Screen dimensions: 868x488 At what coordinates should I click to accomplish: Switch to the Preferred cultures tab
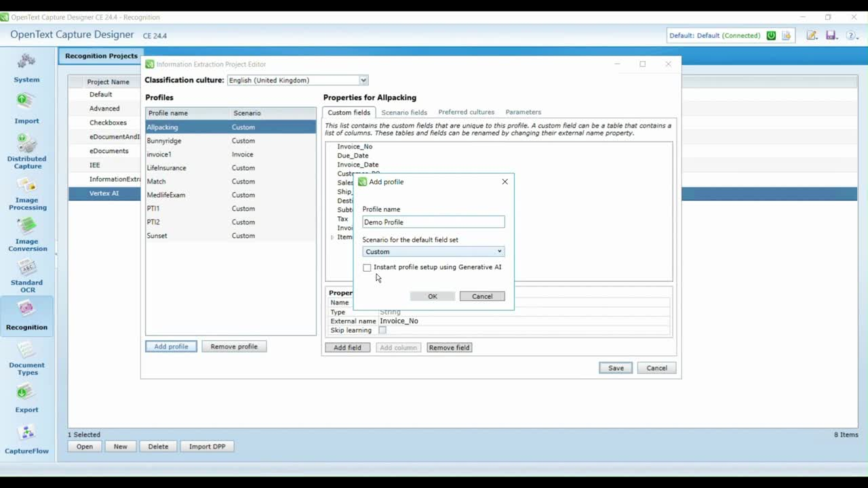coord(467,112)
